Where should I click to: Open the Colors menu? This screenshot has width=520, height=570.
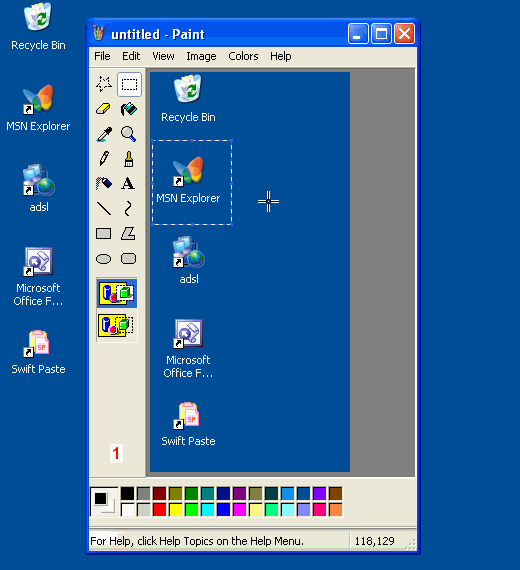(x=243, y=56)
